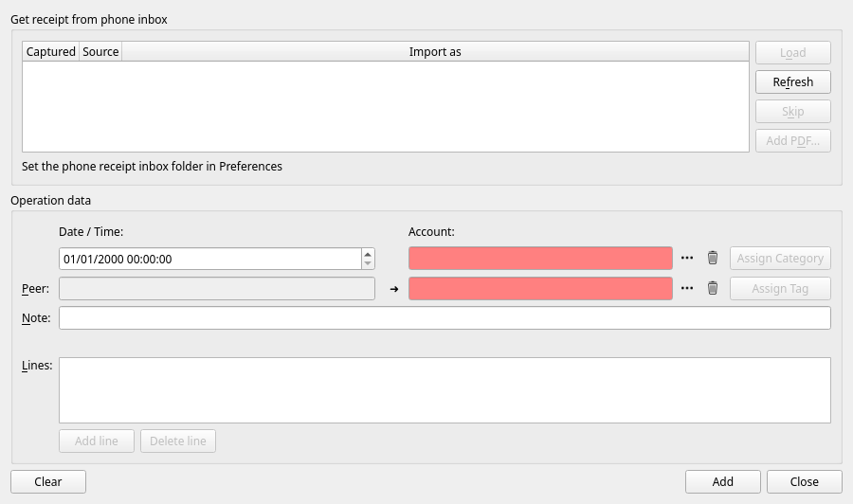
Task: Click the Assign Tag button
Action: point(780,289)
